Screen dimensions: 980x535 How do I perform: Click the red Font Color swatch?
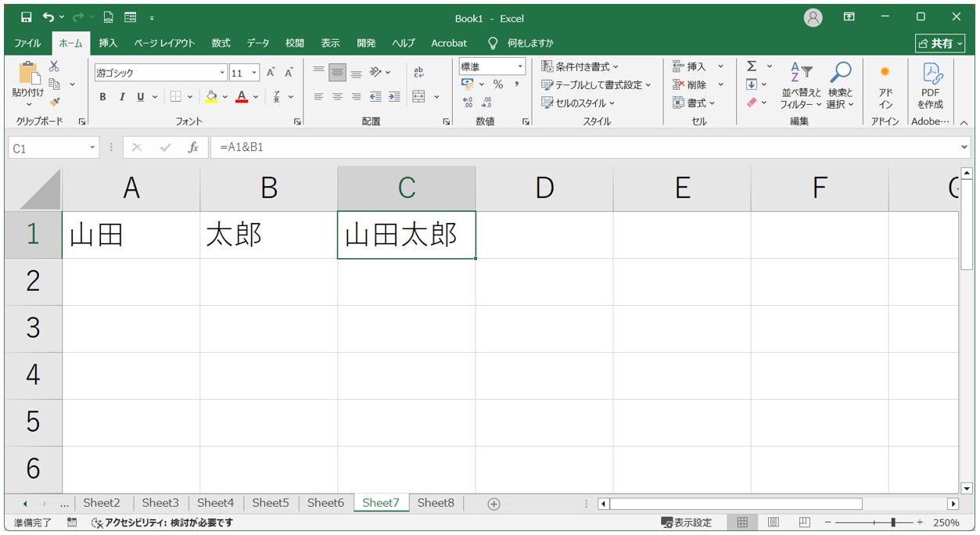tap(242, 97)
